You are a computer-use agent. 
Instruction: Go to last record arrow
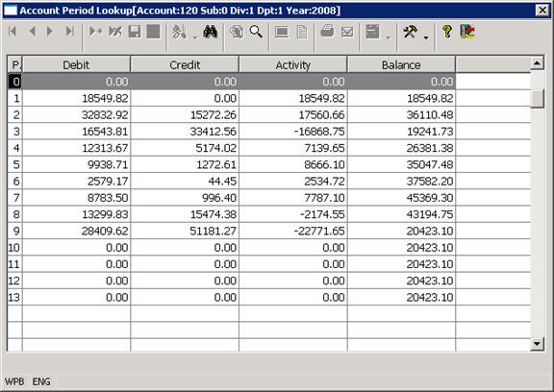tap(70, 32)
